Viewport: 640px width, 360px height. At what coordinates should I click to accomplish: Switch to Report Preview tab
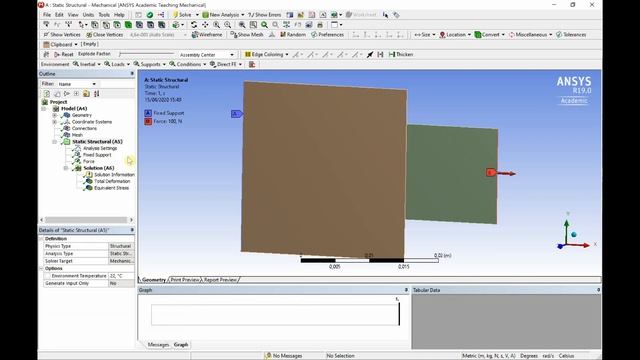tap(220, 280)
